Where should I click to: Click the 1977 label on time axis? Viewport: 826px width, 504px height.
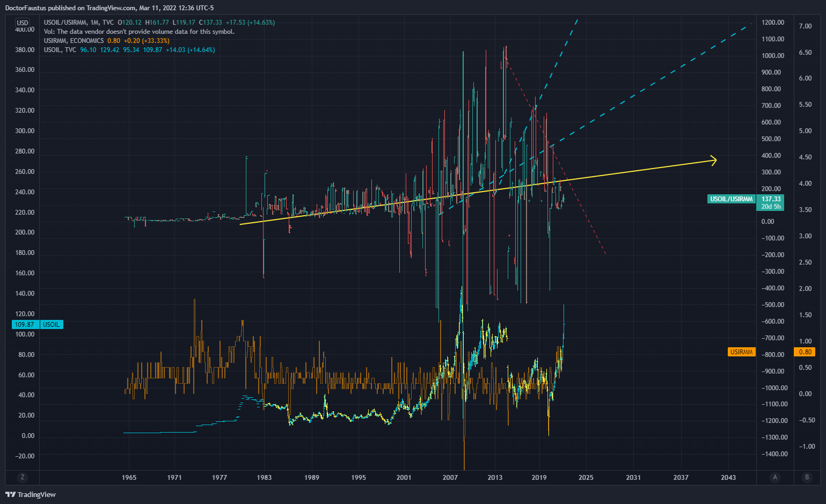click(x=220, y=477)
